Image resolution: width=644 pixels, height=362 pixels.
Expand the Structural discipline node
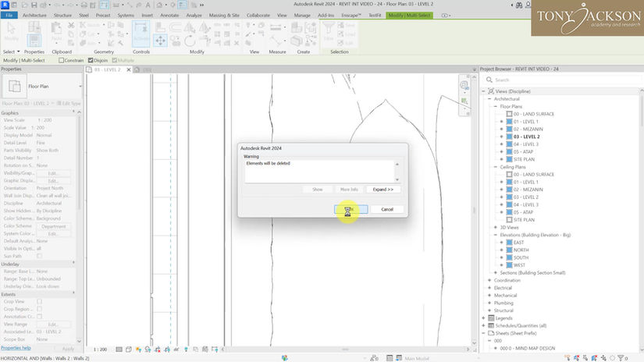click(489, 311)
